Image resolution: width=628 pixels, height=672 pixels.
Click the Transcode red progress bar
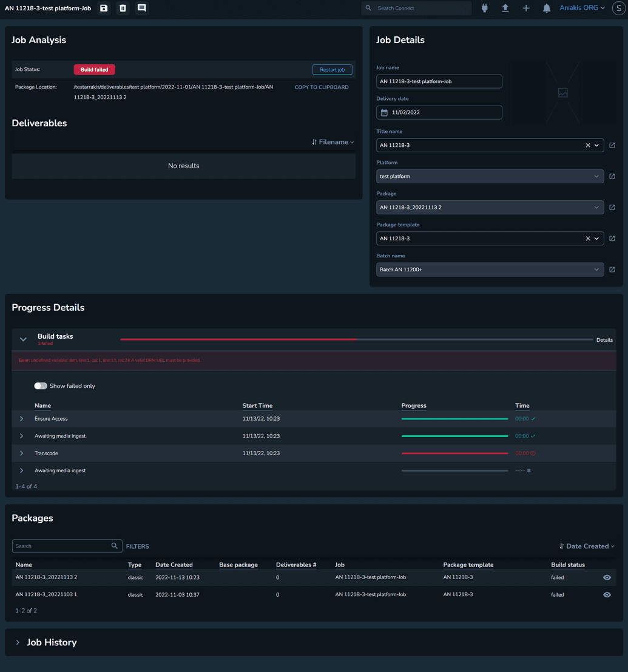point(455,453)
